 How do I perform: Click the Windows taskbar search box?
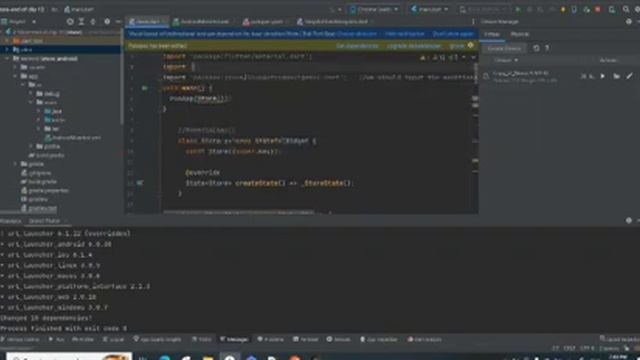click(x=69, y=357)
